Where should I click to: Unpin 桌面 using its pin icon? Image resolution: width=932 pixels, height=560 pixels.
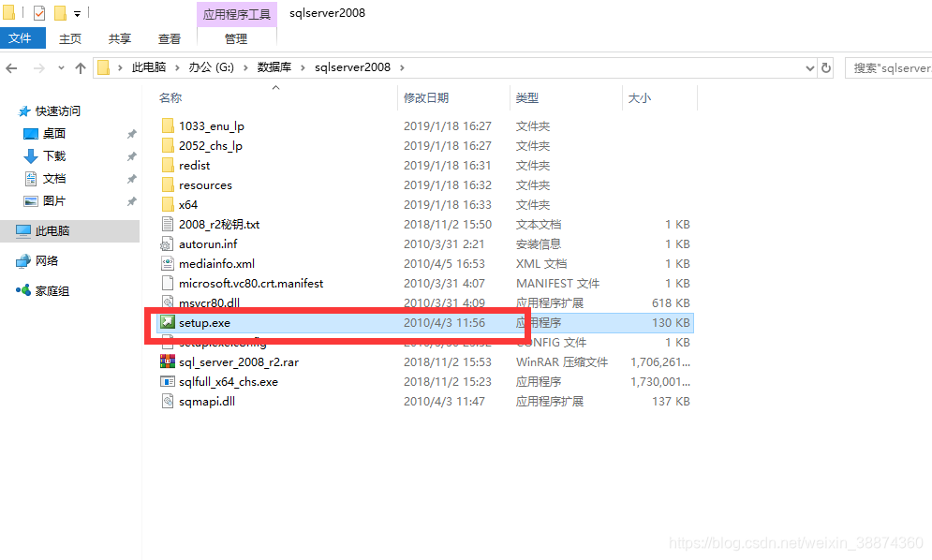(x=131, y=134)
